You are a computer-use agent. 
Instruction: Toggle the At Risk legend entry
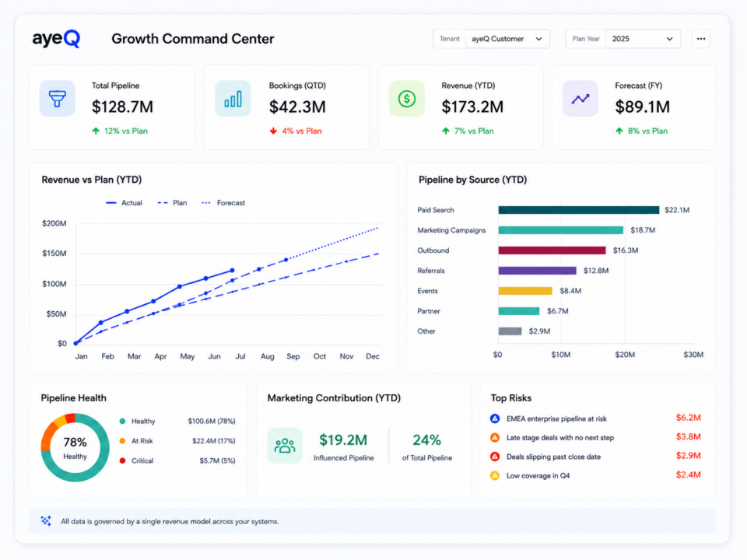point(136,441)
